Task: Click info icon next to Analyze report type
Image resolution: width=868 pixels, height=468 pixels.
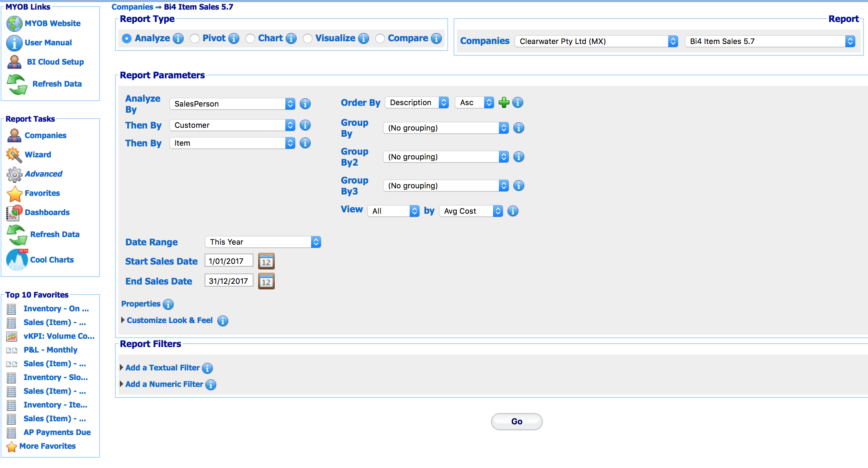Action: pyautogui.click(x=178, y=38)
